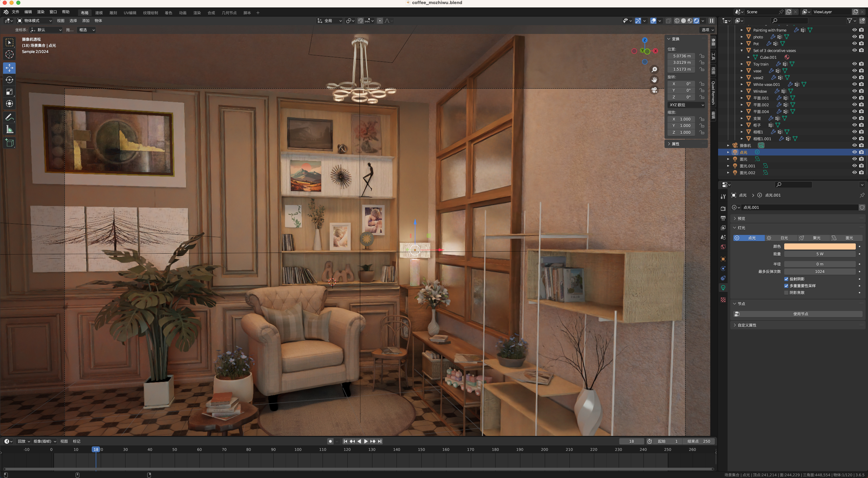Screen dimensions: 868x478
Task: Expand the Window item in outliner
Action: click(x=742, y=91)
